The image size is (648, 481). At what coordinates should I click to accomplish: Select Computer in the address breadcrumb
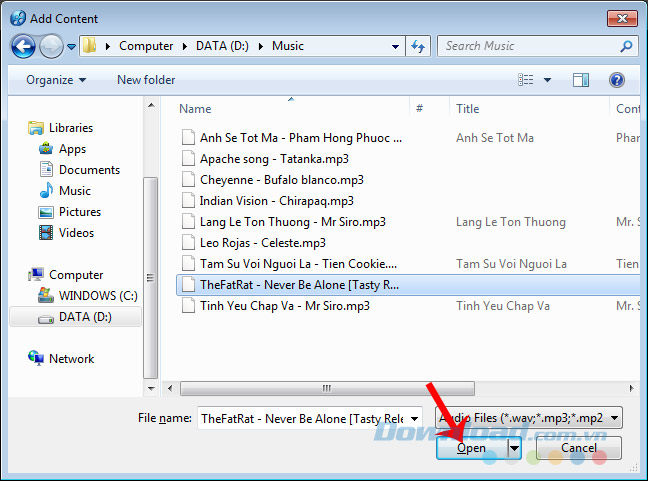[x=146, y=46]
